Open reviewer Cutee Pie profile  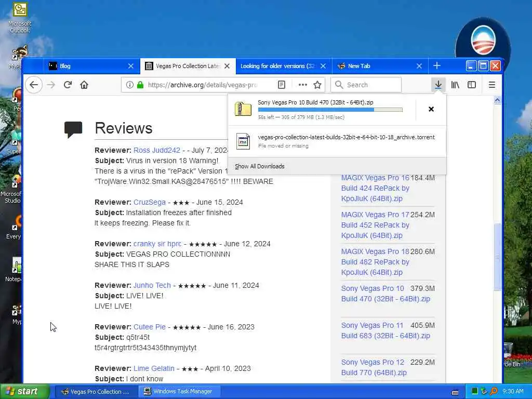click(150, 327)
